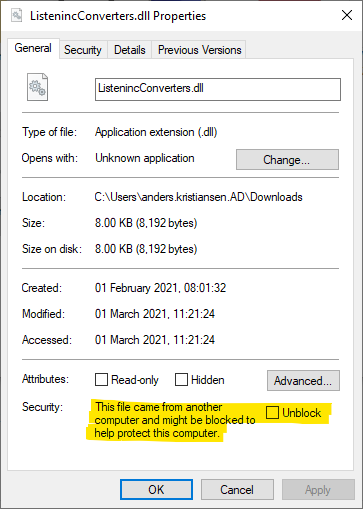
Task: Click the Downloads location path text
Action: point(199,197)
